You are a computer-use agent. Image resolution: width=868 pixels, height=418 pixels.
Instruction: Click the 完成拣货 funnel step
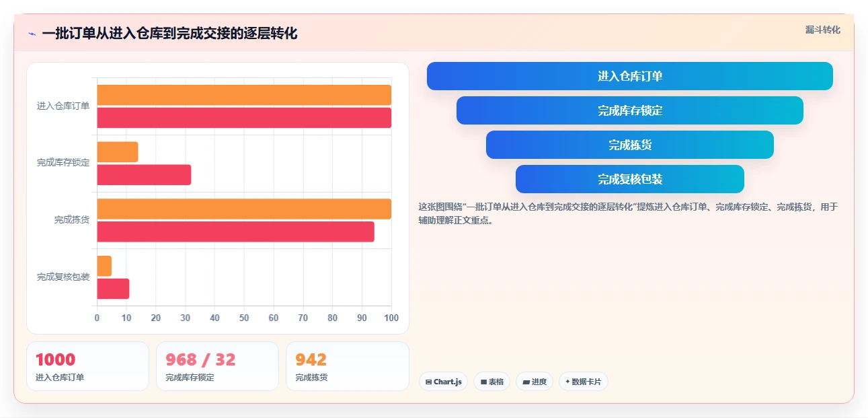[x=630, y=145]
